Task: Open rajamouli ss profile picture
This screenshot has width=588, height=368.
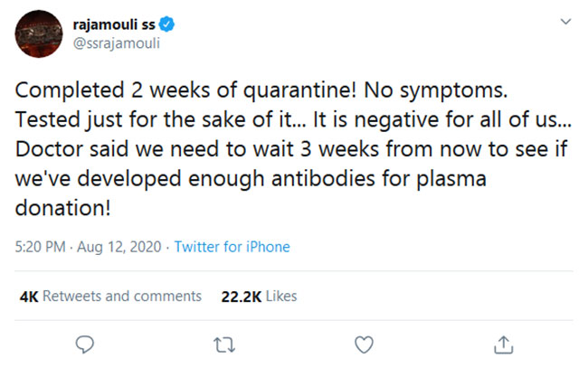Action: tap(40, 34)
